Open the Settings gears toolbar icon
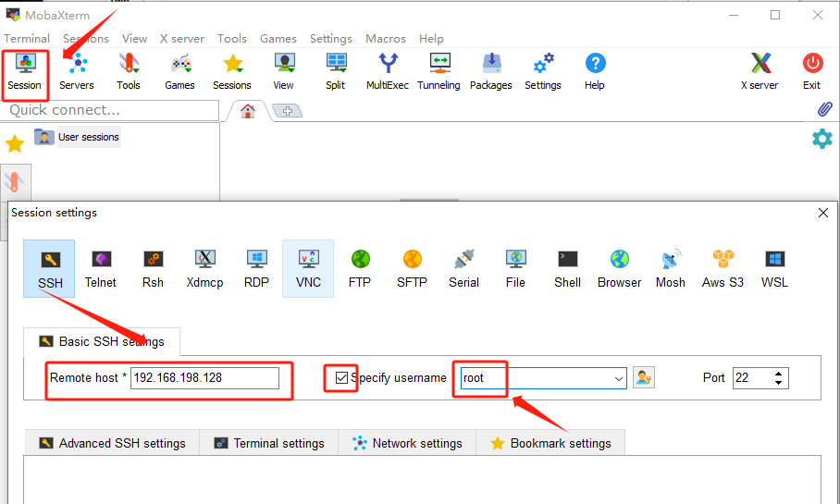This screenshot has height=504, width=840. tap(543, 72)
